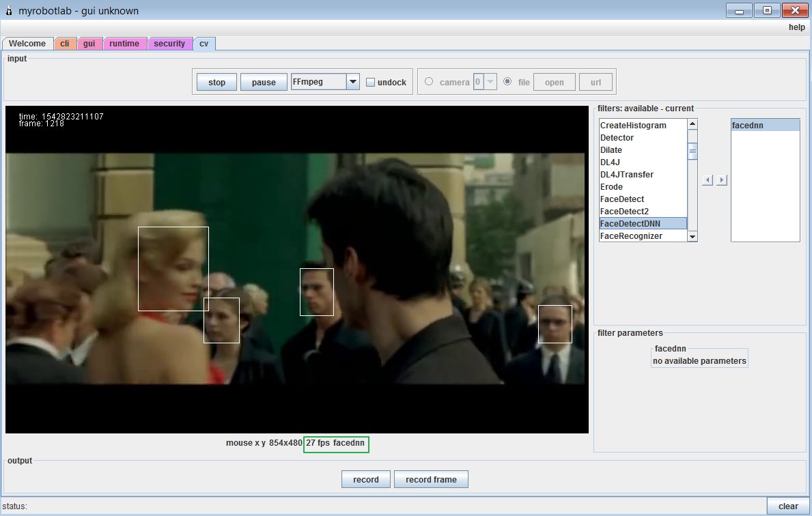Open the FFmpeg grabber dropdown
The width and height of the screenshot is (812, 516).
pyautogui.click(x=352, y=82)
